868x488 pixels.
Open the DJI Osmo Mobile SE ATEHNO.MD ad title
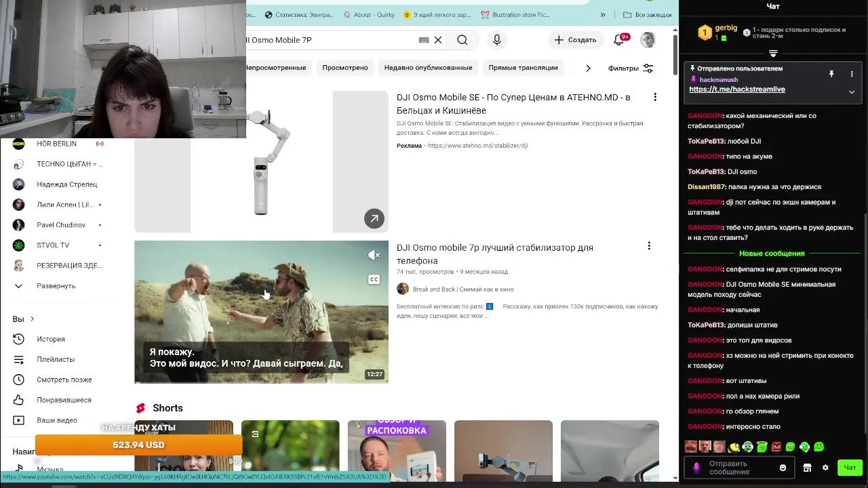(513, 104)
